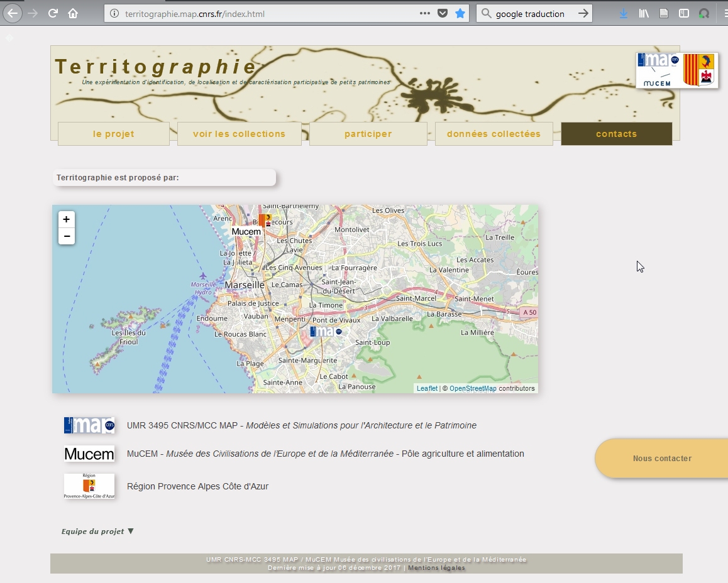728x583 pixels.
Task: Open the OpenStreetMap attribution link
Action: pyautogui.click(x=473, y=388)
